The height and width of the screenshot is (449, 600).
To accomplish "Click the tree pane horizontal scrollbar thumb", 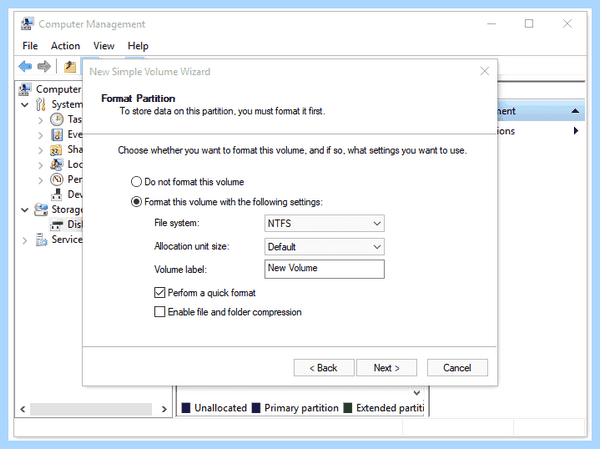I will pos(91,409).
